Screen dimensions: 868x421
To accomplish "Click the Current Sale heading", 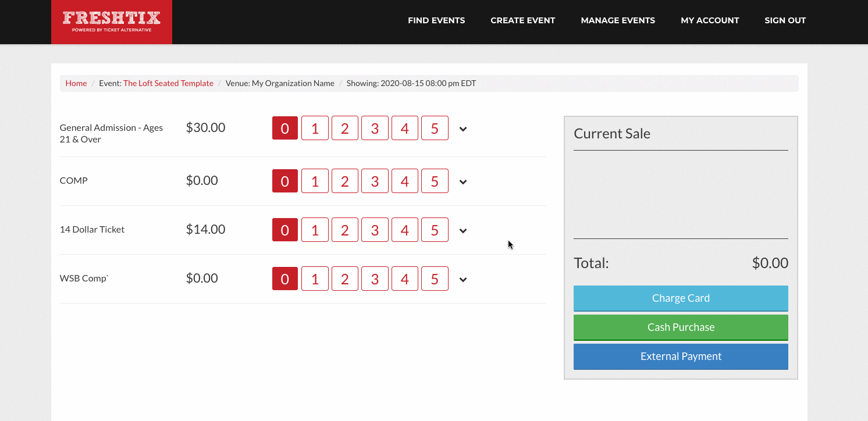I will tap(612, 134).
